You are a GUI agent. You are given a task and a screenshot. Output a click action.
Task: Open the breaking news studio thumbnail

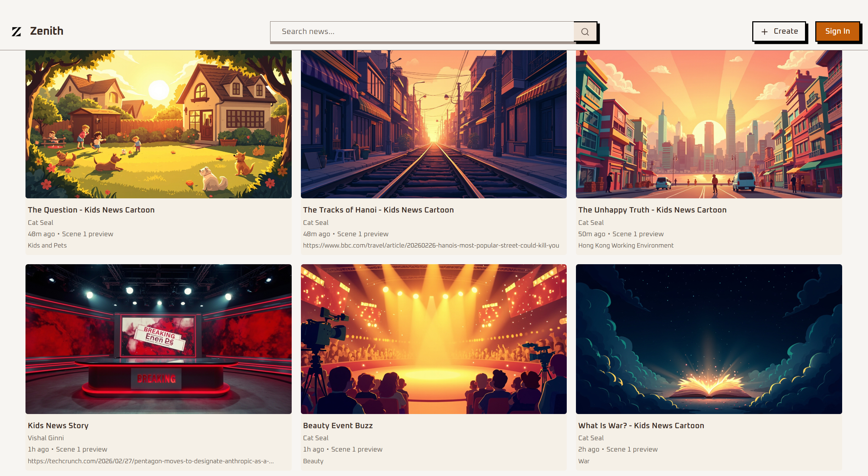[x=158, y=339]
